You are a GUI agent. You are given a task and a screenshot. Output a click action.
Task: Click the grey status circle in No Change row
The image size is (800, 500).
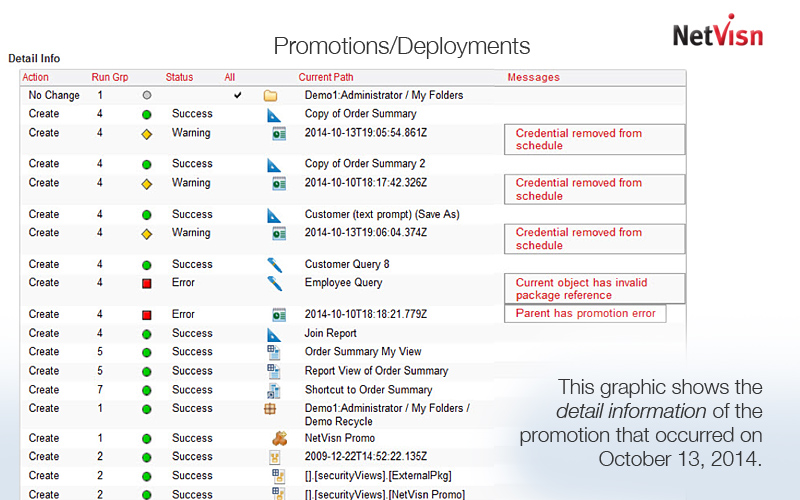[x=146, y=96]
